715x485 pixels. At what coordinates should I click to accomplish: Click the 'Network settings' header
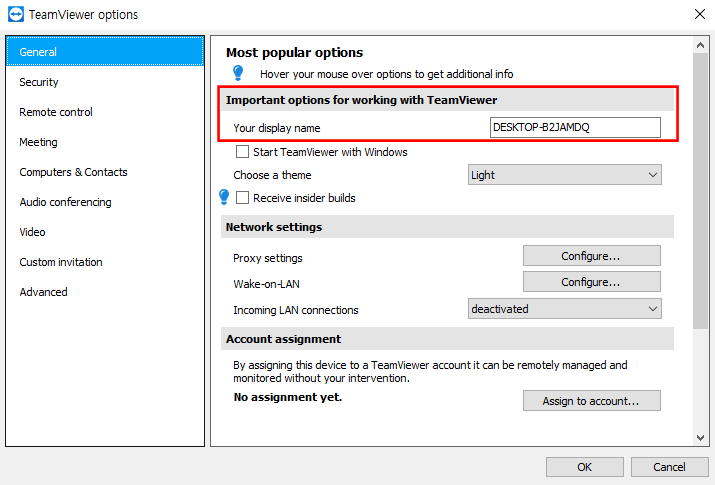click(447, 227)
